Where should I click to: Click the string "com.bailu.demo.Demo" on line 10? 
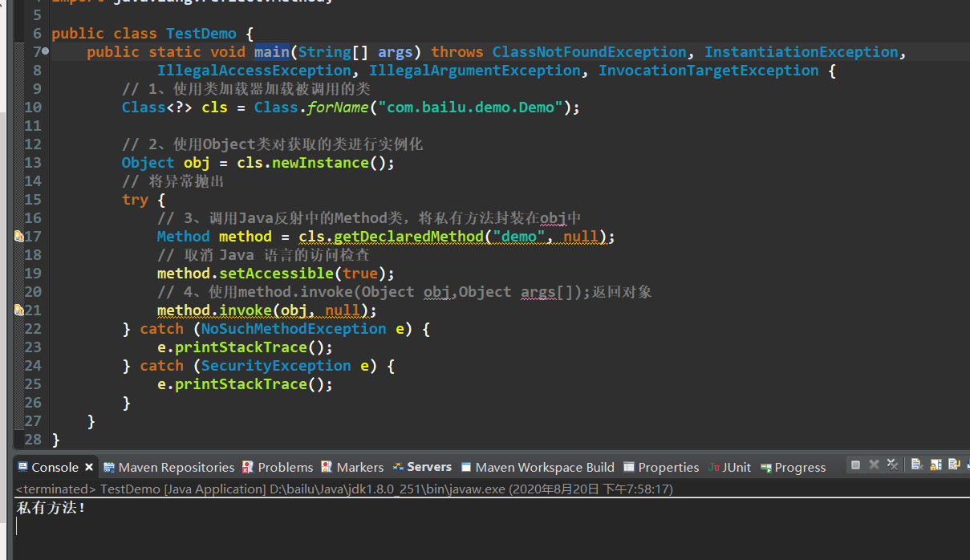pos(471,108)
